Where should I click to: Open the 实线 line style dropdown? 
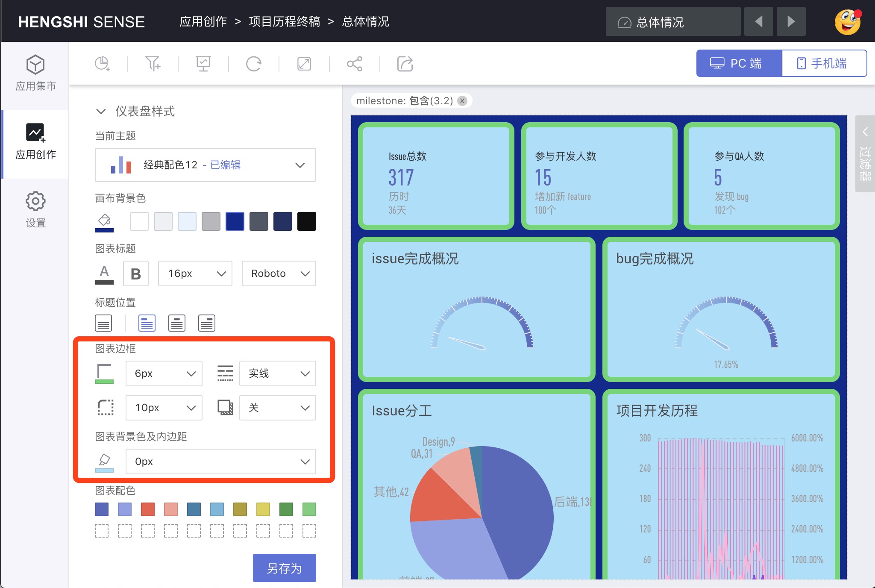278,373
